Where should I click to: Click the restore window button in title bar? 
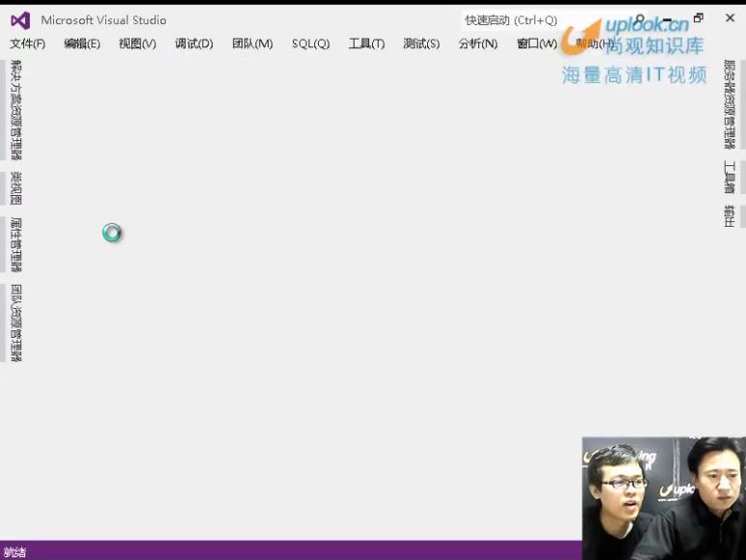click(699, 18)
